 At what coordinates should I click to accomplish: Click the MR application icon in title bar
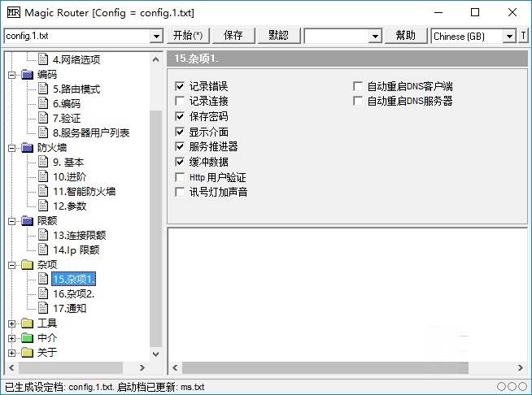[14, 12]
